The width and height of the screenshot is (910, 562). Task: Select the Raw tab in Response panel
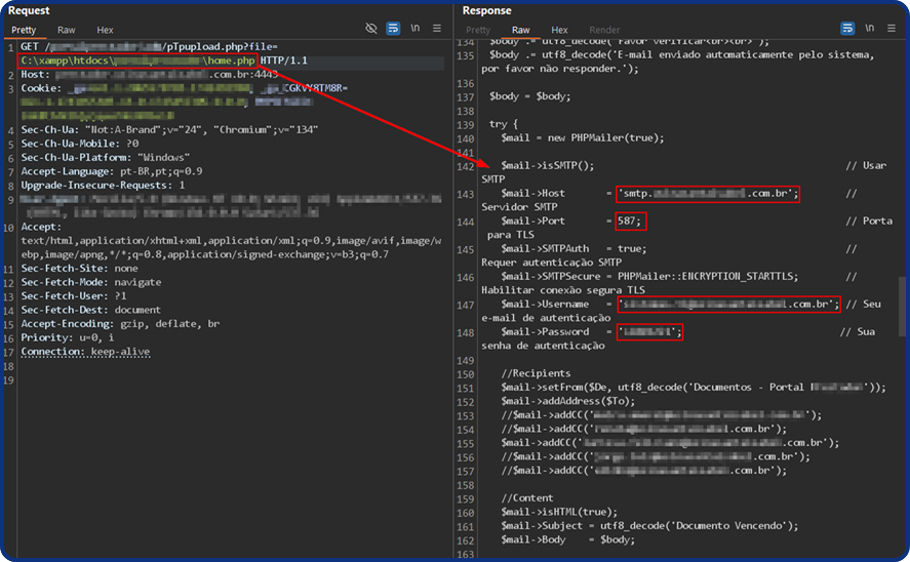pos(521,30)
